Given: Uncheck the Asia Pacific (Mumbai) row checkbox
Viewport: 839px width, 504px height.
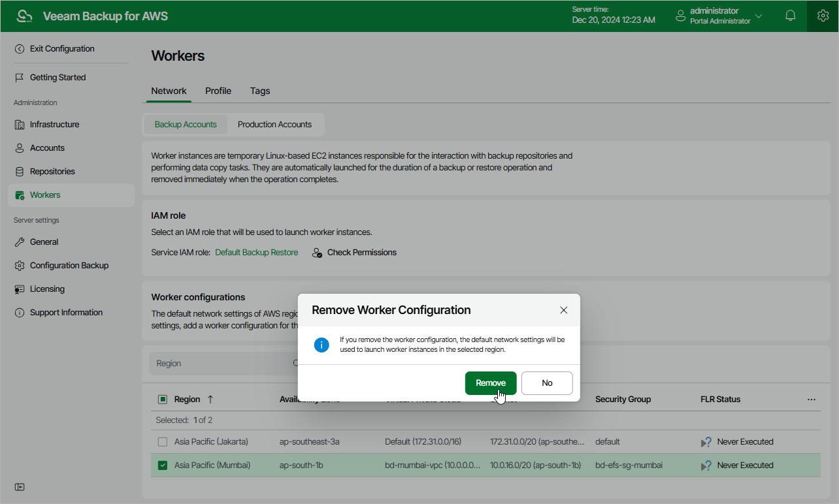Looking at the screenshot, I should (x=163, y=465).
